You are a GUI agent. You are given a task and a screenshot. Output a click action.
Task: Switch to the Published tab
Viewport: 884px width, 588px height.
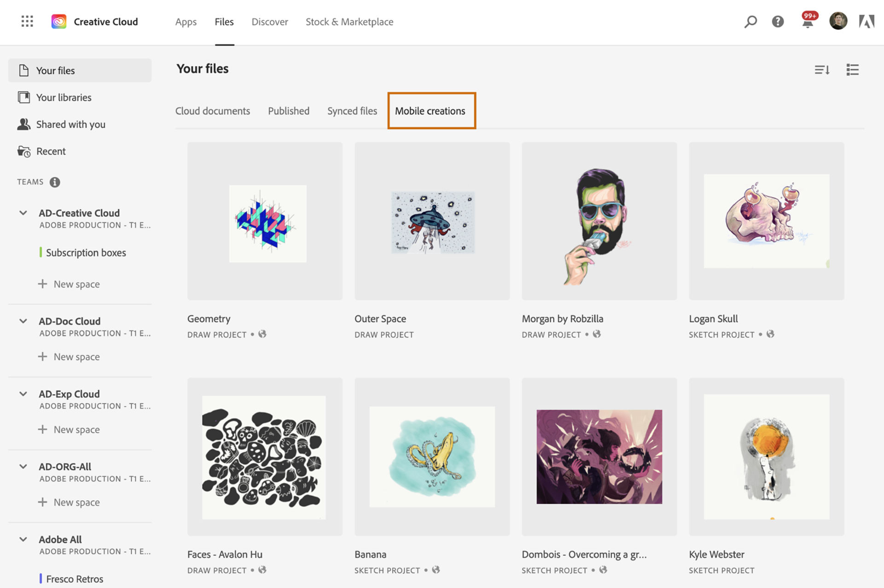click(288, 110)
